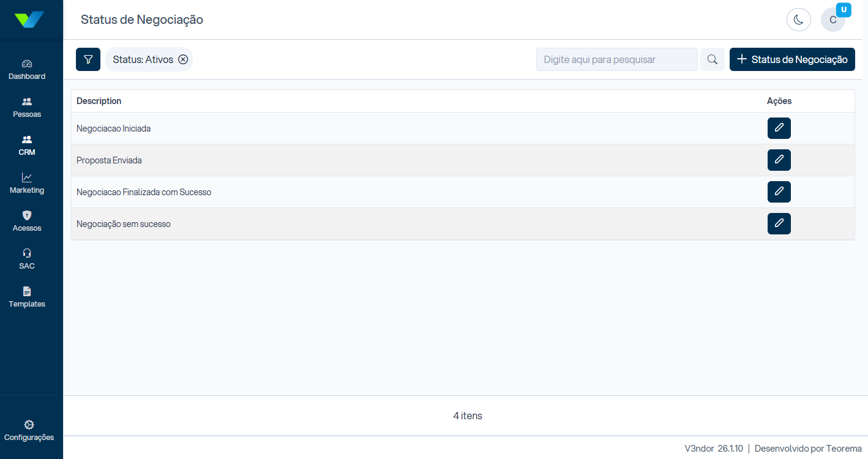Open the Dashboard section
The image size is (868, 459).
click(x=27, y=70)
